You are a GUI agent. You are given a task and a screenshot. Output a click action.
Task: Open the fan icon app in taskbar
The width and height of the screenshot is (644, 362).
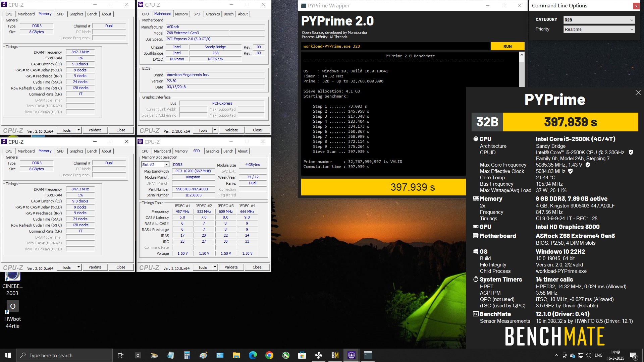318,355
